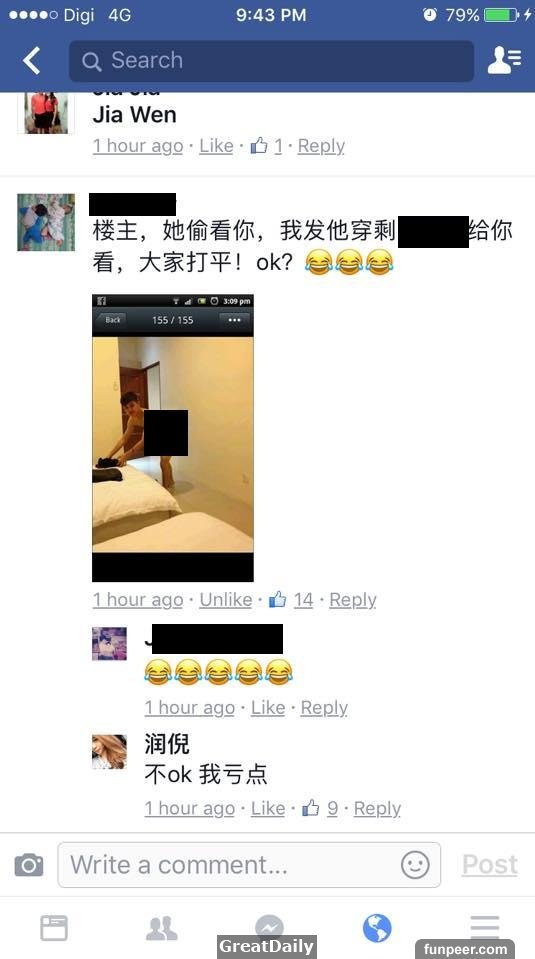
Task: Tap the back arrow in header
Action: [31, 61]
